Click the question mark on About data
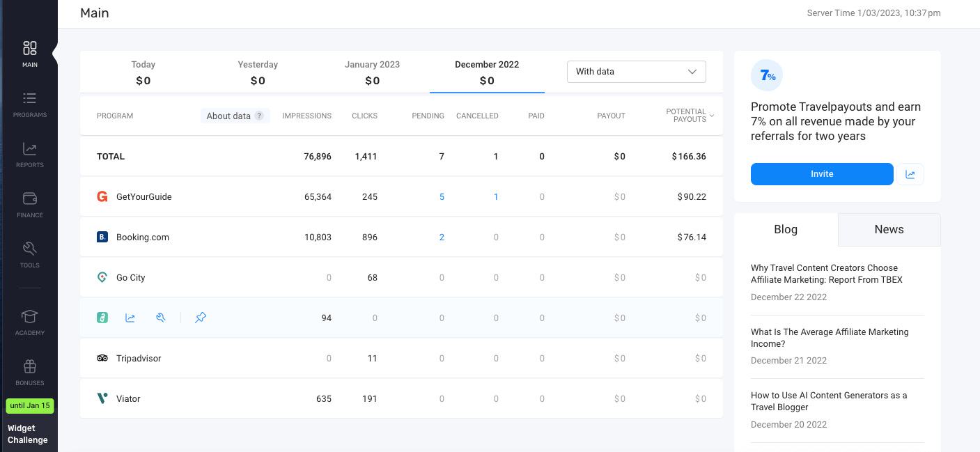The height and width of the screenshot is (452, 980). [259, 116]
